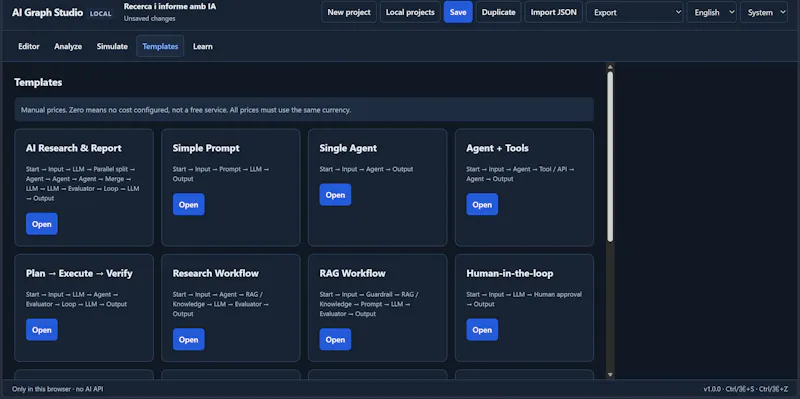This screenshot has width=800, height=399.
Task: Click the Simple Prompt card title
Action: point(206,148)
